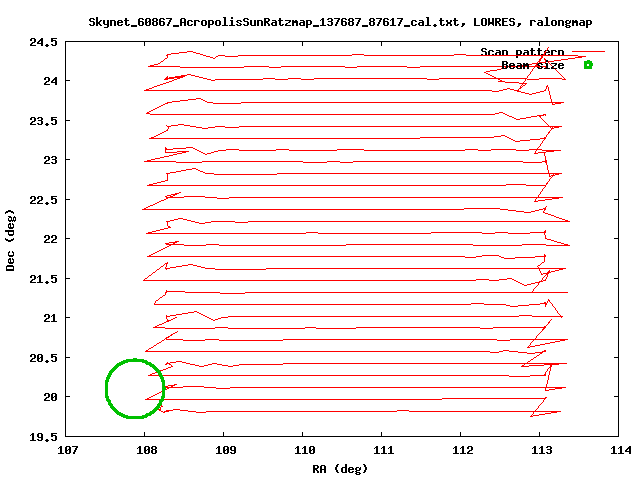Click the 20.5 y-axis tick label

pos(43,358)
